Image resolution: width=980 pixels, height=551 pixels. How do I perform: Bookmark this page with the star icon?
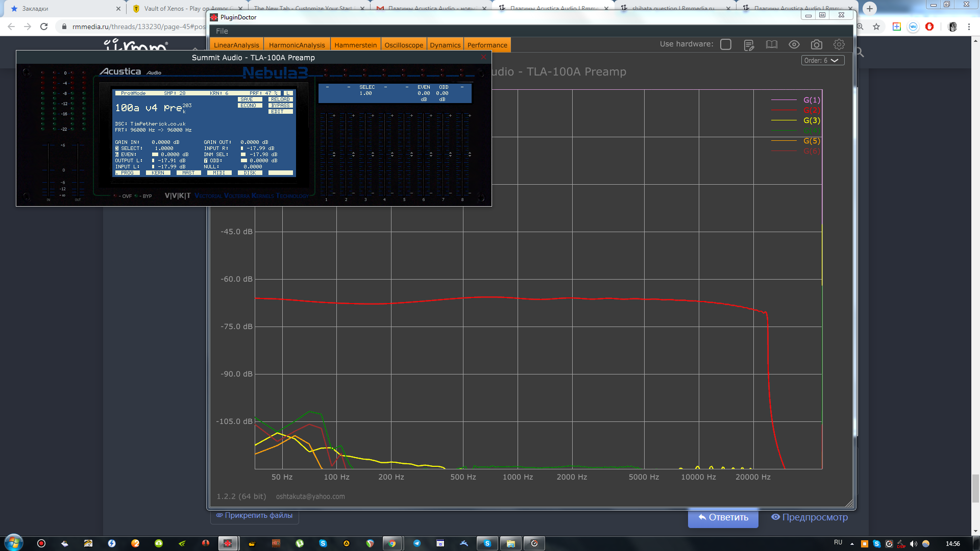click(876, 27)
